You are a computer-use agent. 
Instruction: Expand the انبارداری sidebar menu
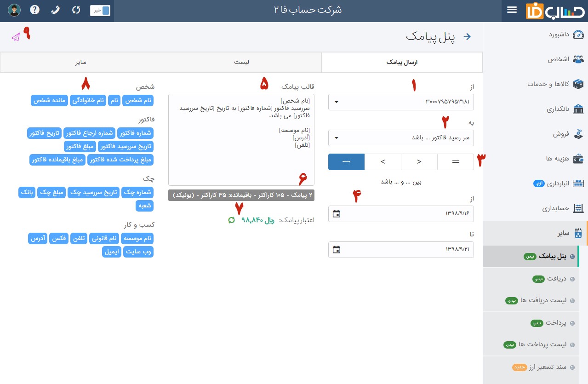click(535, 183)
